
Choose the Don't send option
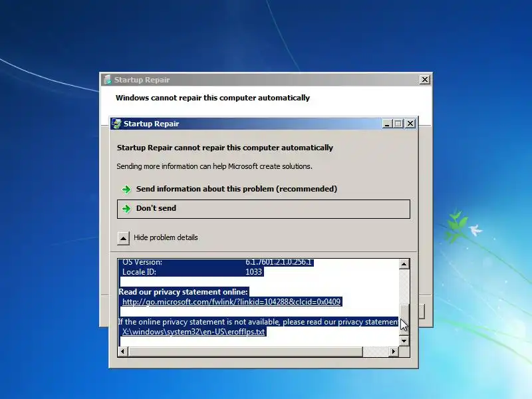(x=263, y=209)
